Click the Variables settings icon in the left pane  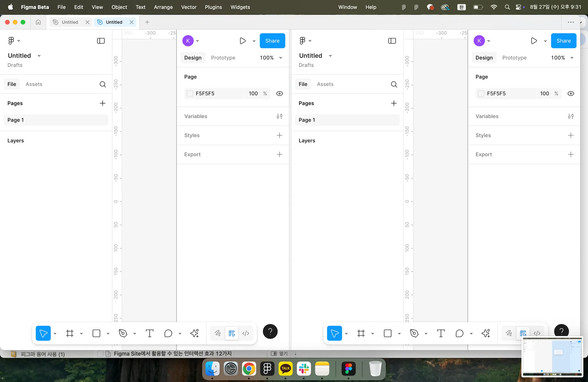click(279, 116)
